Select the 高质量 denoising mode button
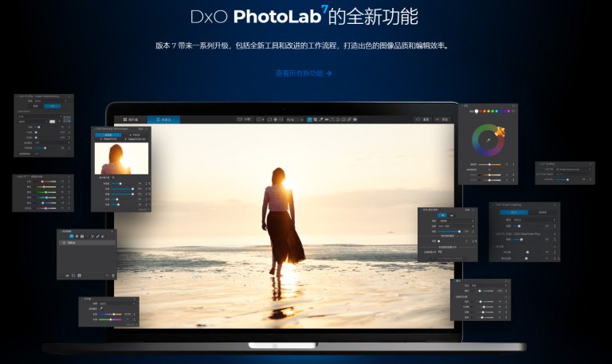The width and height of the screenshot is (612, 364). [108, 135]
